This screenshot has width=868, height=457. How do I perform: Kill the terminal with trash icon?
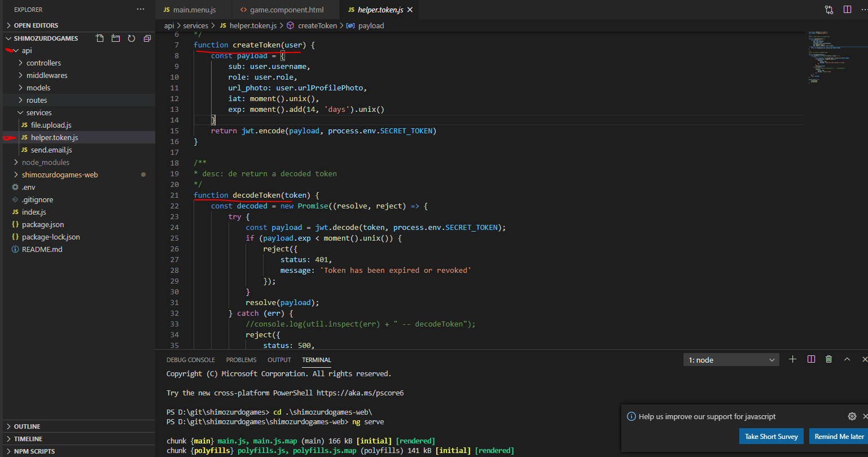(828, 359)
